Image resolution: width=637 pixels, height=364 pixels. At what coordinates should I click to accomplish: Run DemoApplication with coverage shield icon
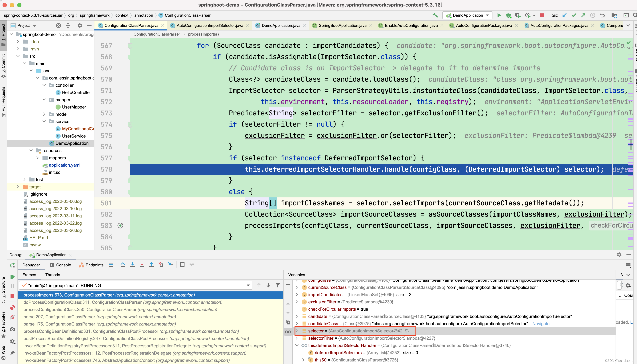pos(518,15)
